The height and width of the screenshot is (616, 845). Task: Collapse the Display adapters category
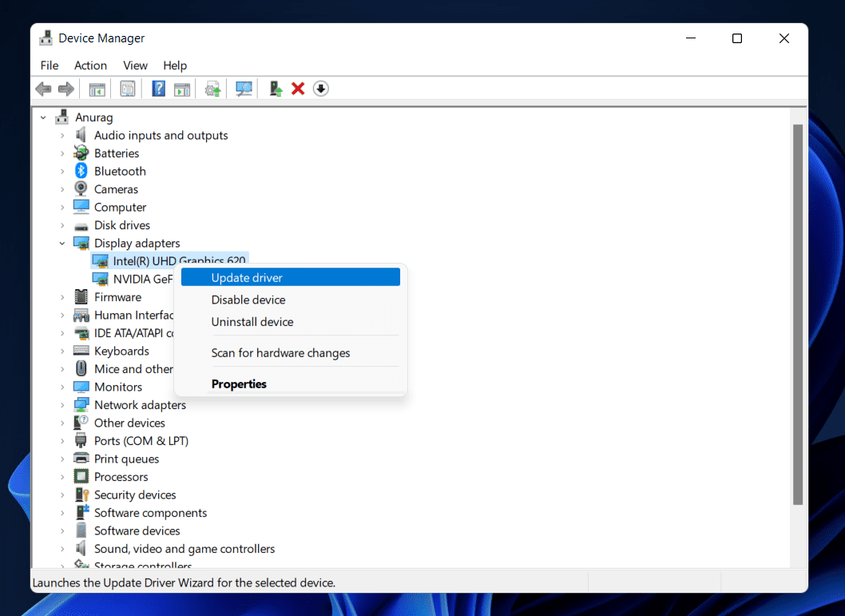click(62, 244)
